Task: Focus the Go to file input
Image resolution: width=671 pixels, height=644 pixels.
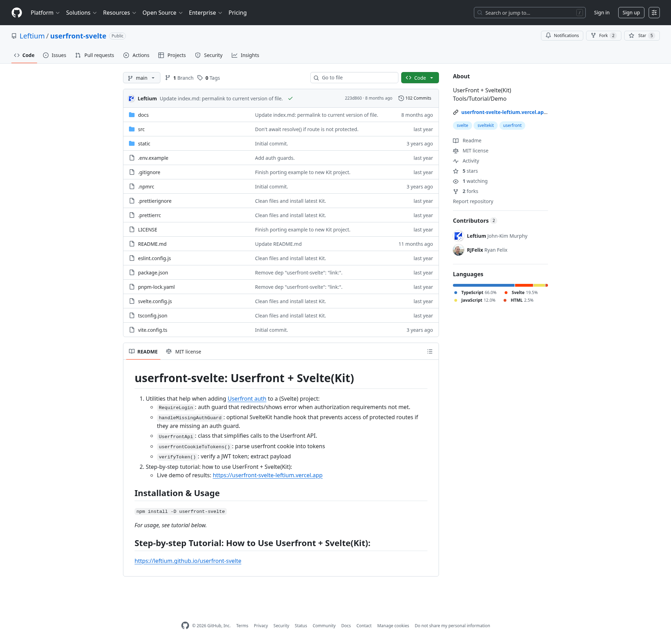Action: [354, 78]
